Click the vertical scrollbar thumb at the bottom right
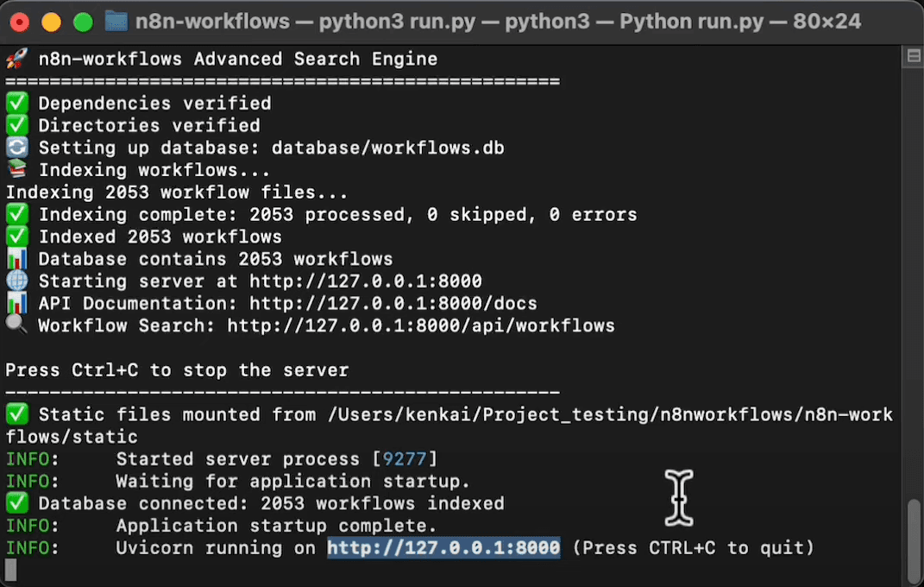The width and height of the screenshot is (924, 587). pos(914,540)
